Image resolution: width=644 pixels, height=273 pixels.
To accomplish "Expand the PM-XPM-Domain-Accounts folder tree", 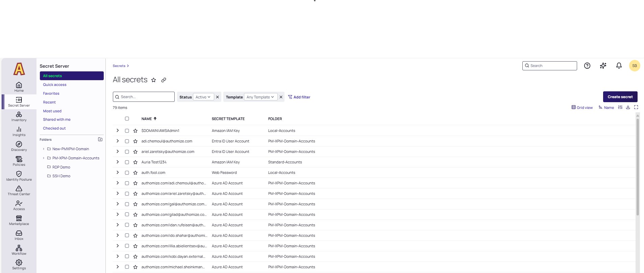I will (x=44, y=158).
